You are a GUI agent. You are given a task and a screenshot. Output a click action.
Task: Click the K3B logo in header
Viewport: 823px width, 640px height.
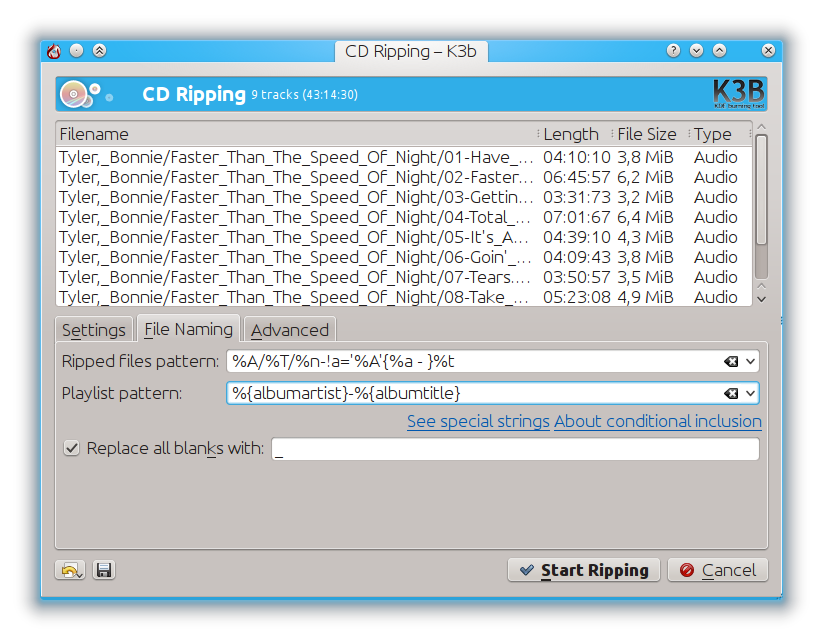[738, 94]
